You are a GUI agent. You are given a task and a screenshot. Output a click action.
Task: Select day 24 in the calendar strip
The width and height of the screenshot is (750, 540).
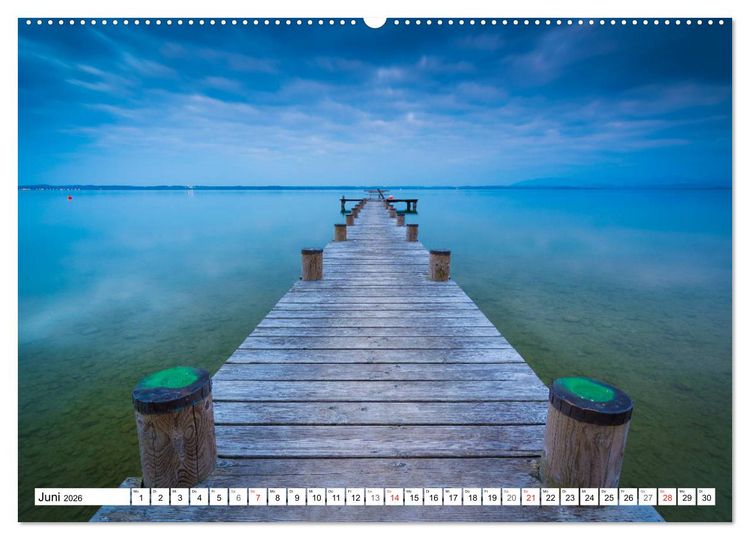(590, 496)
